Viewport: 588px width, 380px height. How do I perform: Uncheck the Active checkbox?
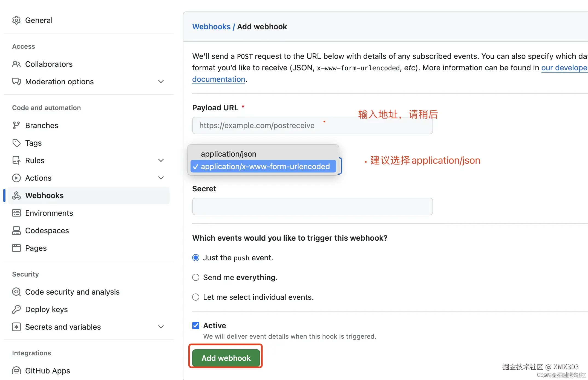tap(196, 326)
